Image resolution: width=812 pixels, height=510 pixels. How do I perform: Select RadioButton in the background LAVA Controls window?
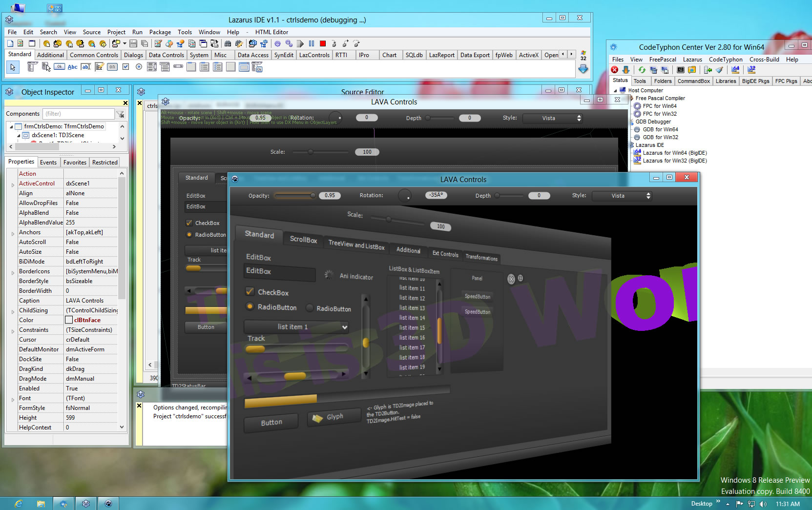pyautogui.click(x=189, y=235)
